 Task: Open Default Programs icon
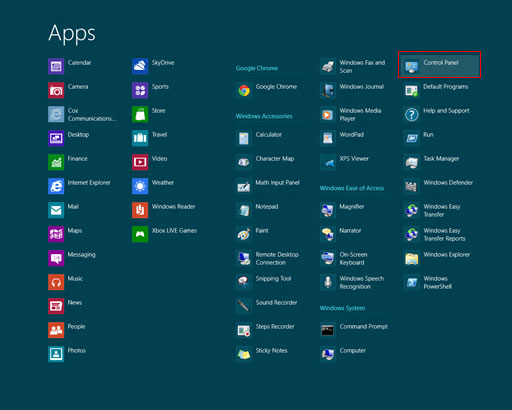click(x=412, y=90)
